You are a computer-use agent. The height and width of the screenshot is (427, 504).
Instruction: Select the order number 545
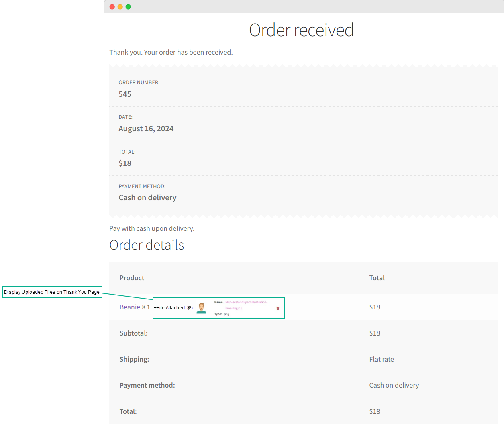pos(124,94)
